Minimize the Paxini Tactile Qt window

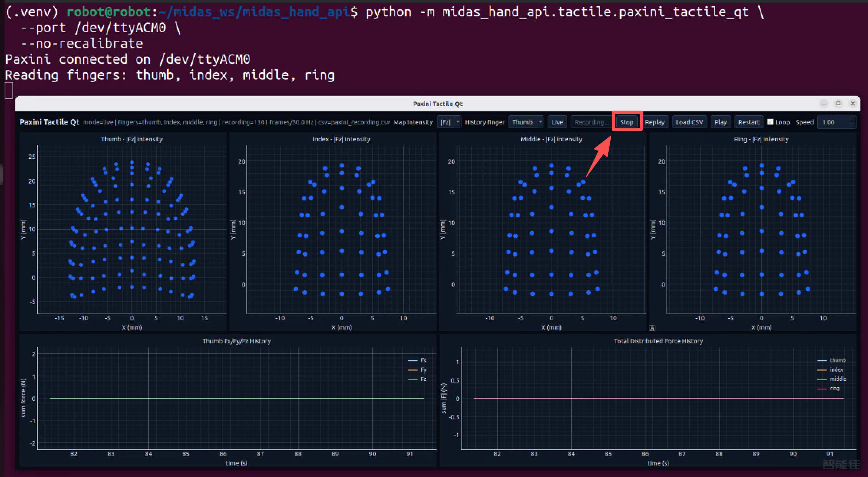tap(823, 103)
